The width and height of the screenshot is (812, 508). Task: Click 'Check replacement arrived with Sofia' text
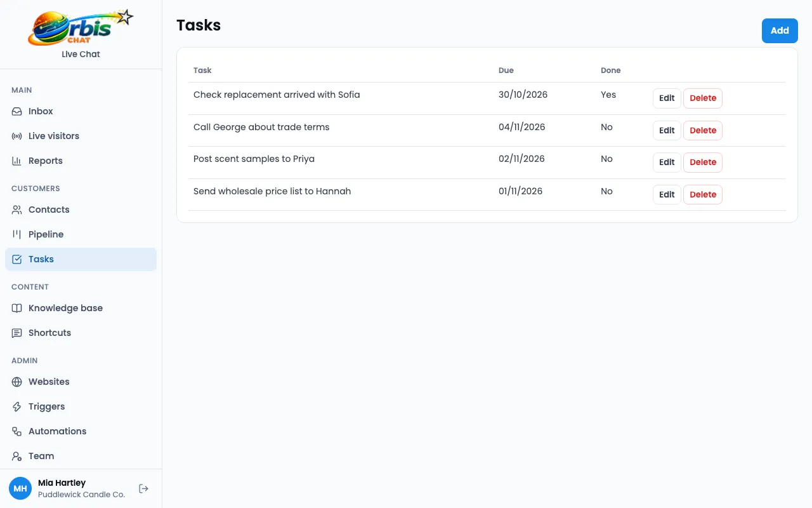coord(277,95)
